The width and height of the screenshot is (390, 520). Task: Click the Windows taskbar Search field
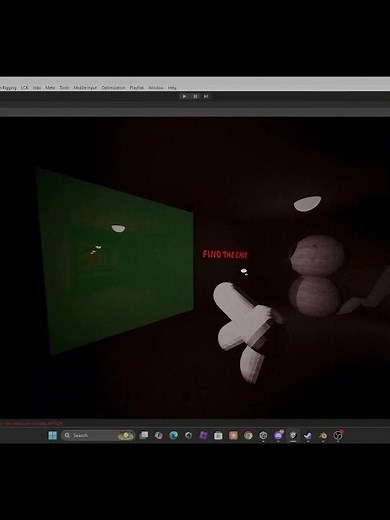(98, 435)
